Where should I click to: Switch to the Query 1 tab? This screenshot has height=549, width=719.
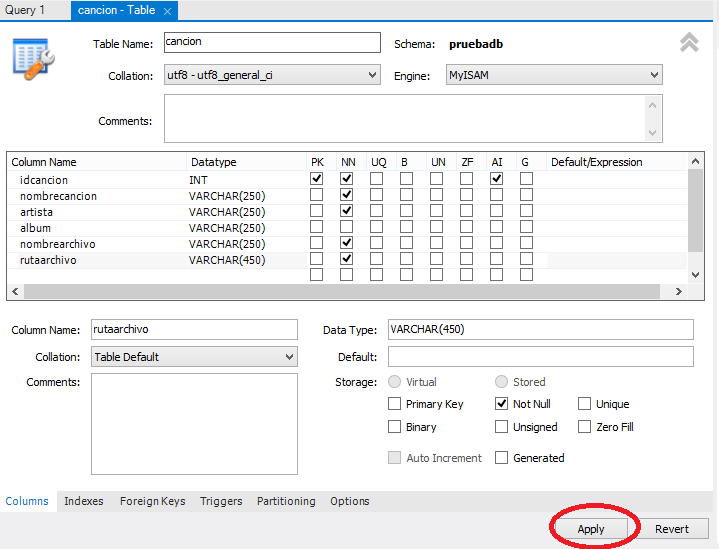tap(25, 10)
